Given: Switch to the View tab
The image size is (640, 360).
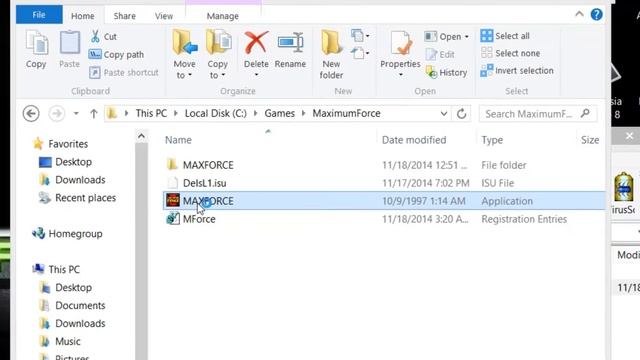Looking at the screenshot, I should pyautogui.click(x=164, y=16).
